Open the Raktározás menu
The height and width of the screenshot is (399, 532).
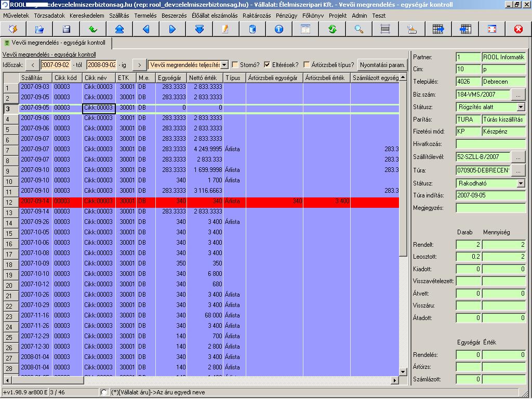coord(257,16)
